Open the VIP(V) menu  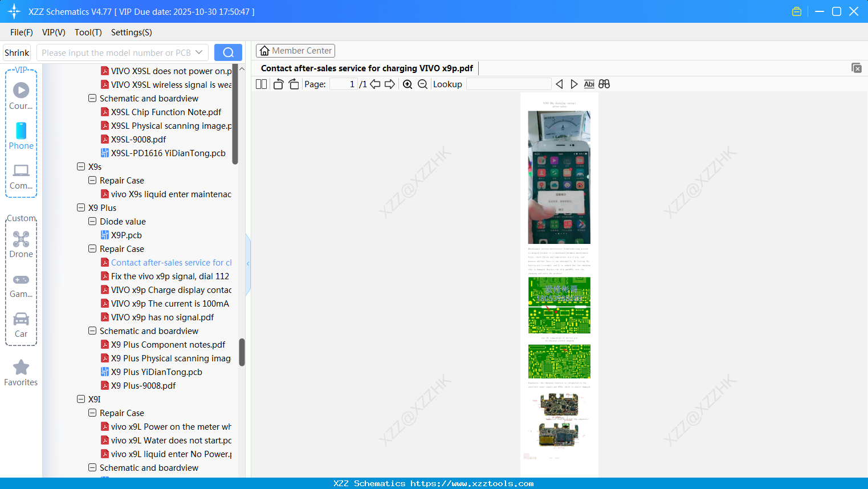[x=54, y=32]
